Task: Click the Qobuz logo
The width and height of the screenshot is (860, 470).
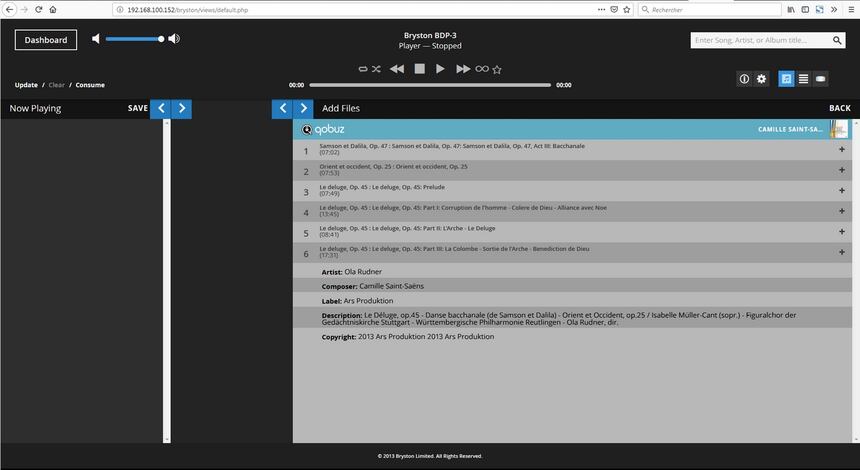Action: click(x=323, y=129)
